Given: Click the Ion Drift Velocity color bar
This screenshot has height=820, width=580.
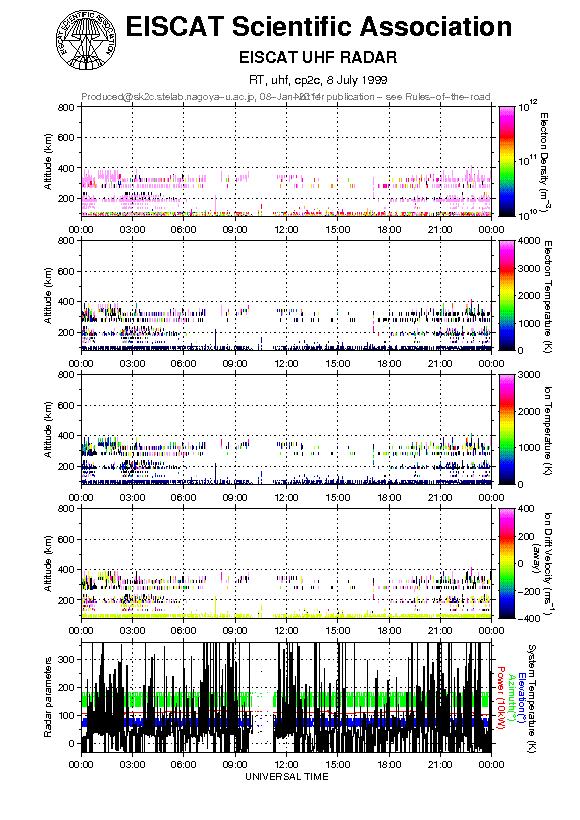Looking at the screenshot, I should point(506,563).
